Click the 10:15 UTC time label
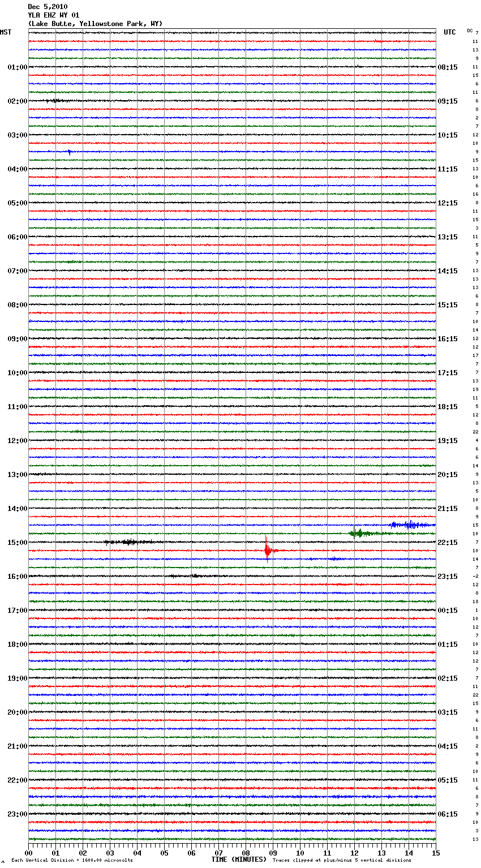 448,135
